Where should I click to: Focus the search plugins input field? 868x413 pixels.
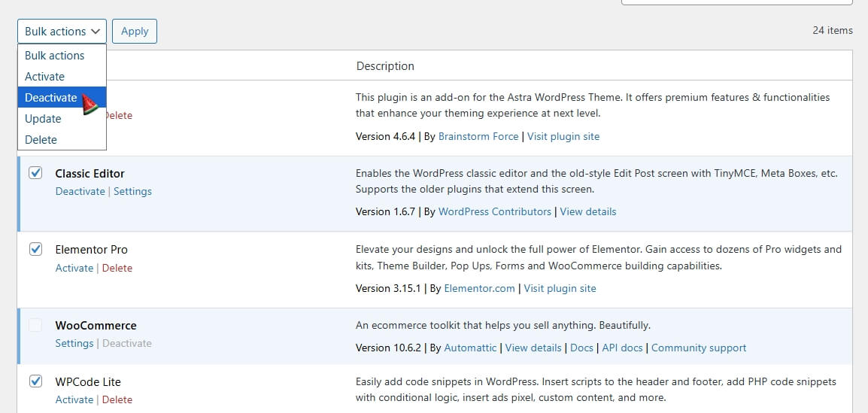pyautogui.click(x=737, y=2)
